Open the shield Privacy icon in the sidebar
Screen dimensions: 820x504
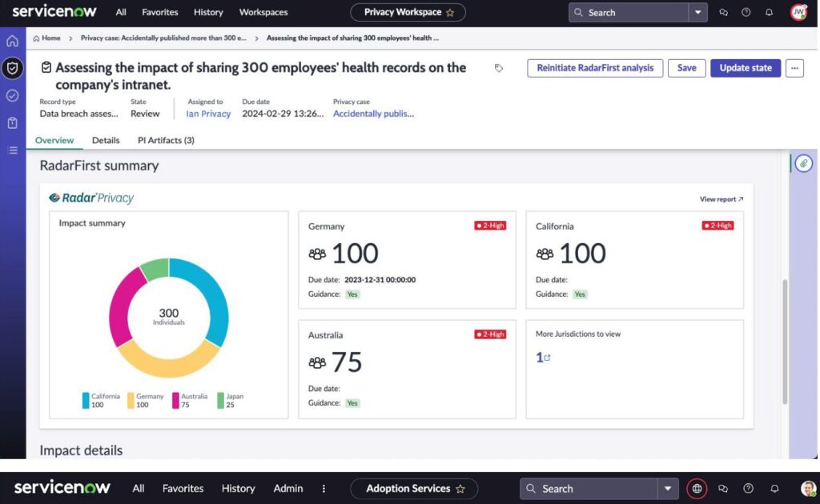pyautogui.click(x=12, y=68)
